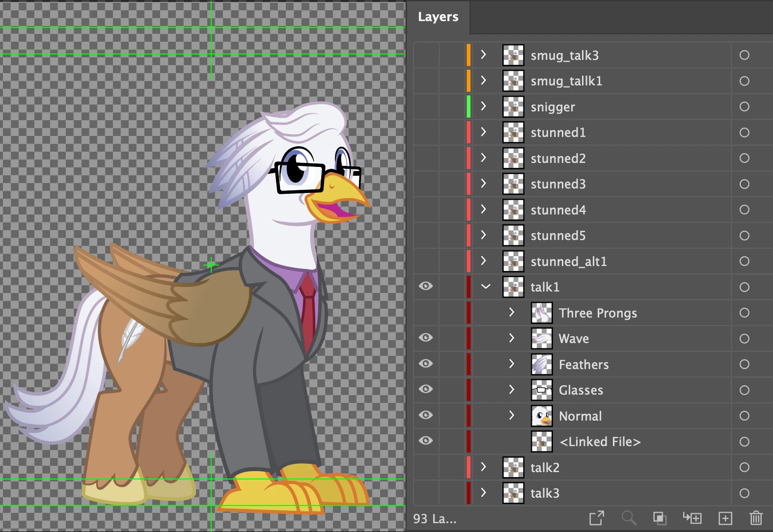Select the talk3 layer name

545,493
